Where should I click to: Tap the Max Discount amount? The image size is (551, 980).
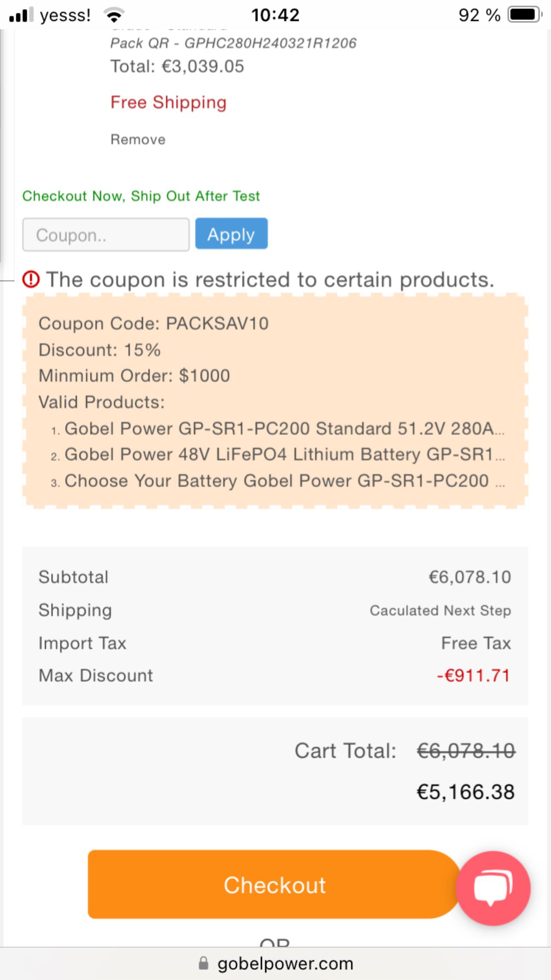coord(474,676)
